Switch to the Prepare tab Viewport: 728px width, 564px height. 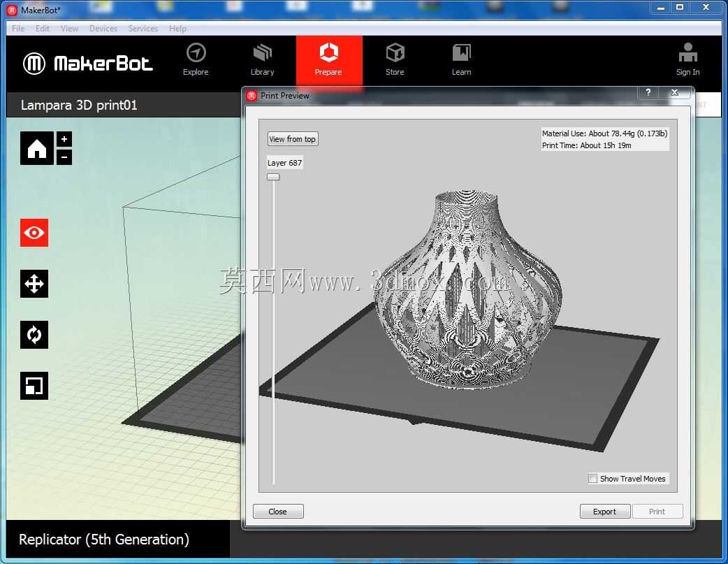(x=328, y=60)
